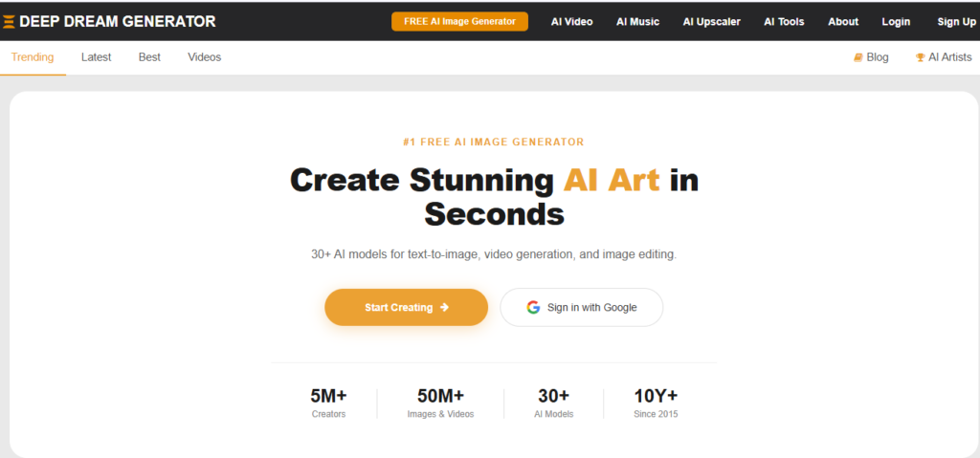Switch to the Trending tab
Image resolution: width=980 pixels, height=458 pixels.
coord(33,57)
